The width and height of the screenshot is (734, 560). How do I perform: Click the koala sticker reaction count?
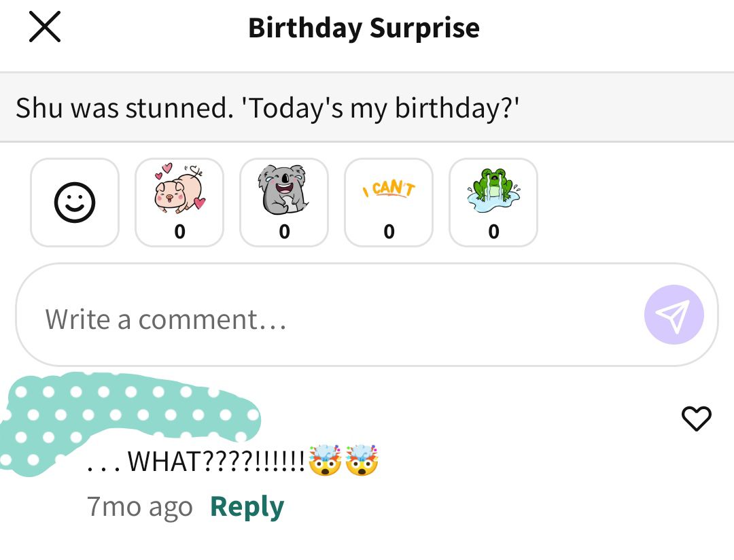[284, 232]
